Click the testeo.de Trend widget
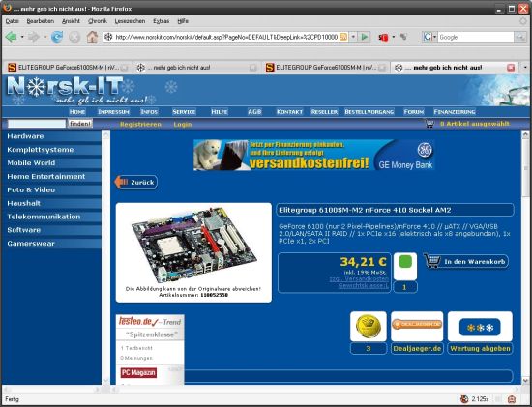Image resolution: width=532 pixels, height=407 pixels. [150, 349]
